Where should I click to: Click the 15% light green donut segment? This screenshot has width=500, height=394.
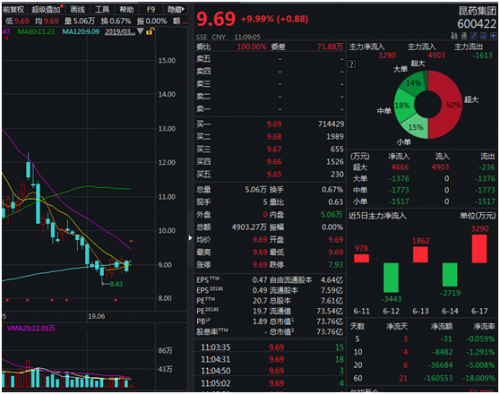pyautogui.click(x=415, y=127)
